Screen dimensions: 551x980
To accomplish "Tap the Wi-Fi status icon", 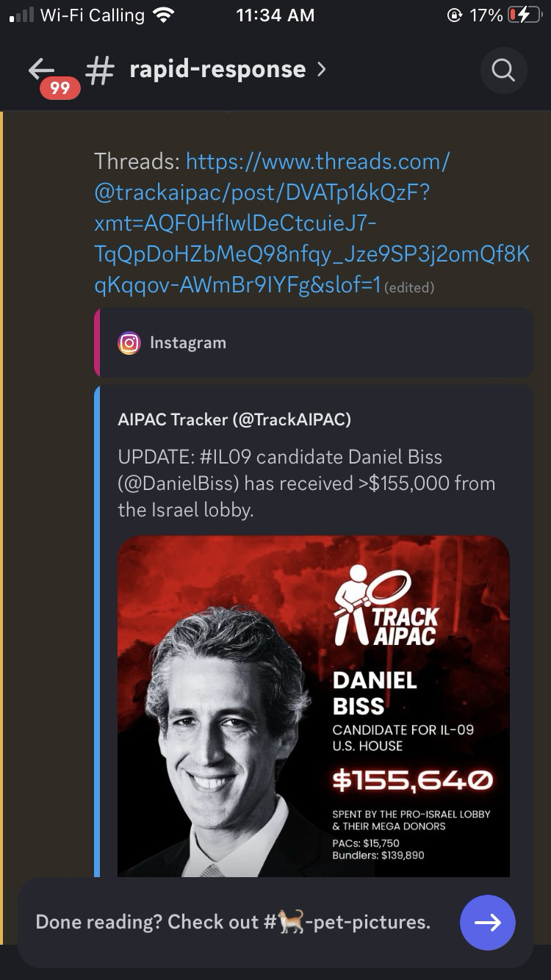I will (x=164, y=15).
